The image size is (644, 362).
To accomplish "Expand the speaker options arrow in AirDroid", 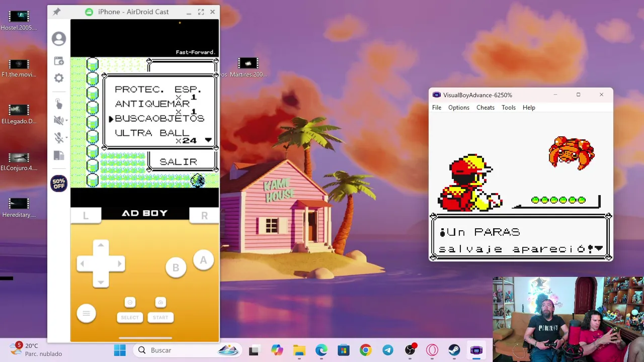I will [66, 120].
